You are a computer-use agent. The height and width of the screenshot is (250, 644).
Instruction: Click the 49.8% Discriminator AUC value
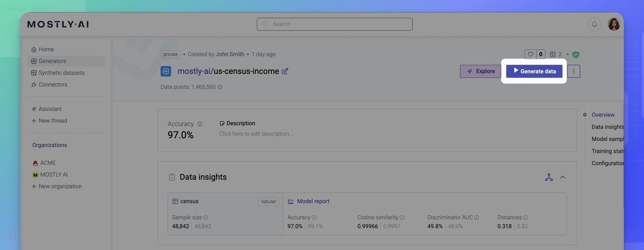point(435,227)
